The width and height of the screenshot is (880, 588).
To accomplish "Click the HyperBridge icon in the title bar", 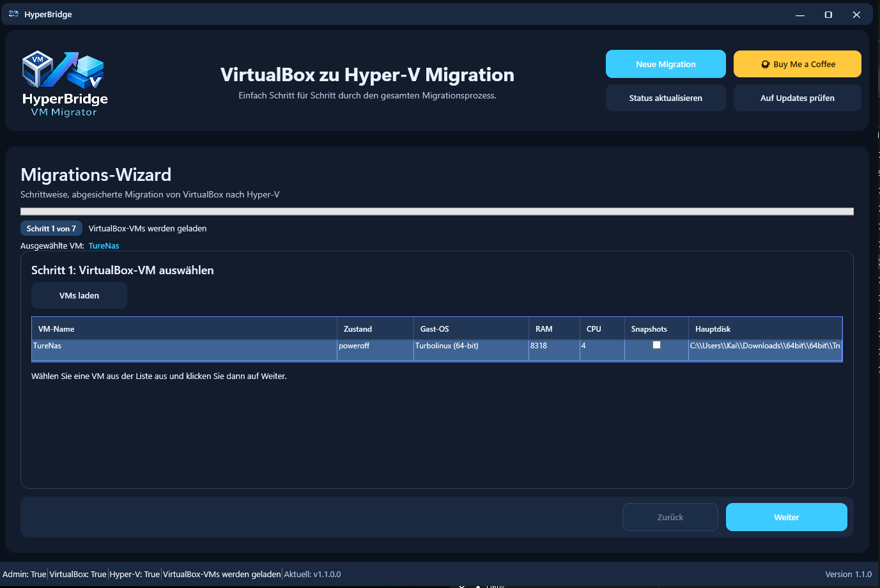I will click(x=13, y=13).
